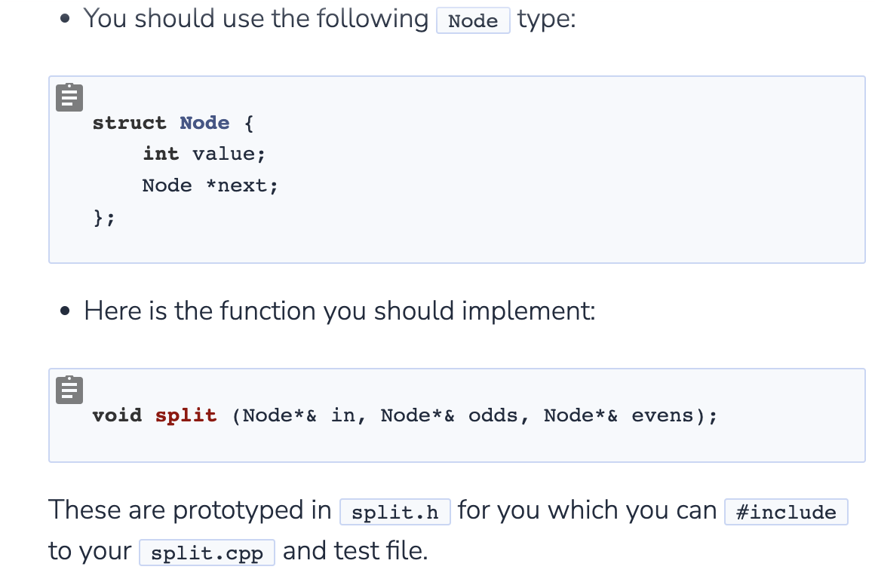The height and width of the screenshot is (588, 875).
Task: Click the inline Node code label
Action: pyautogui.click(x=473, y=20)
